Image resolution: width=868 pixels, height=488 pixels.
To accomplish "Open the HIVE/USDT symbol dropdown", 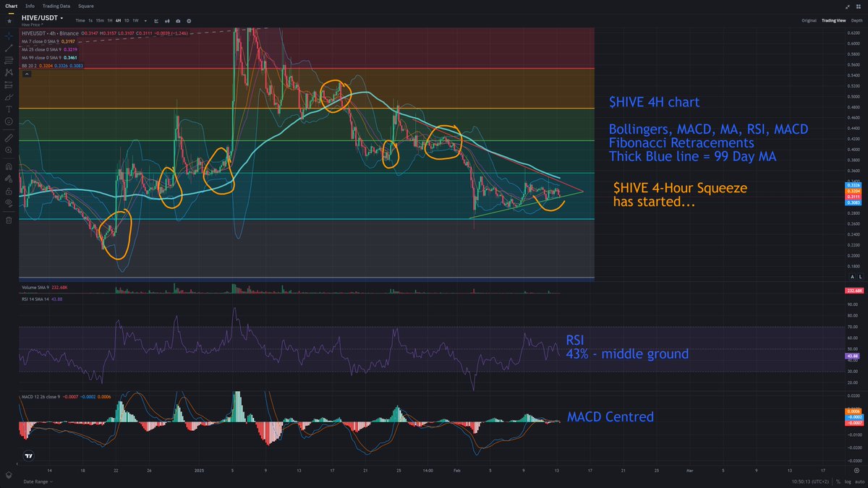I will [x=61, y=19].
